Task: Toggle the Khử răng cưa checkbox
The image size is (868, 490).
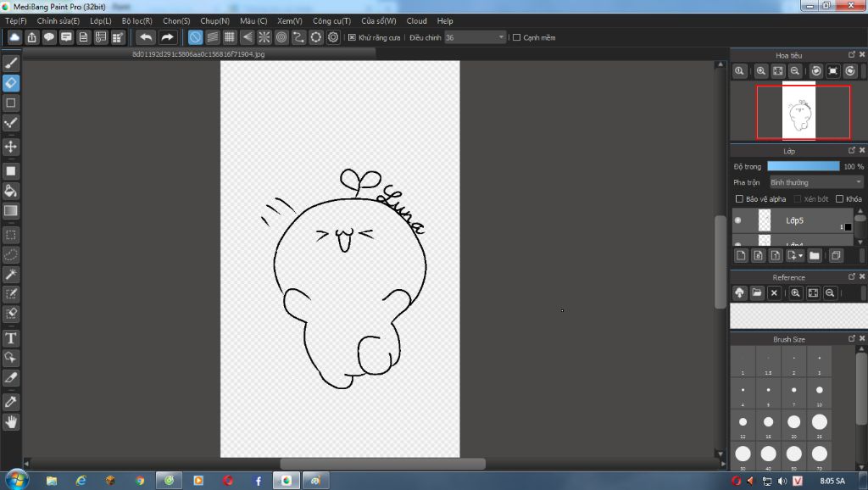Action: 352,37
